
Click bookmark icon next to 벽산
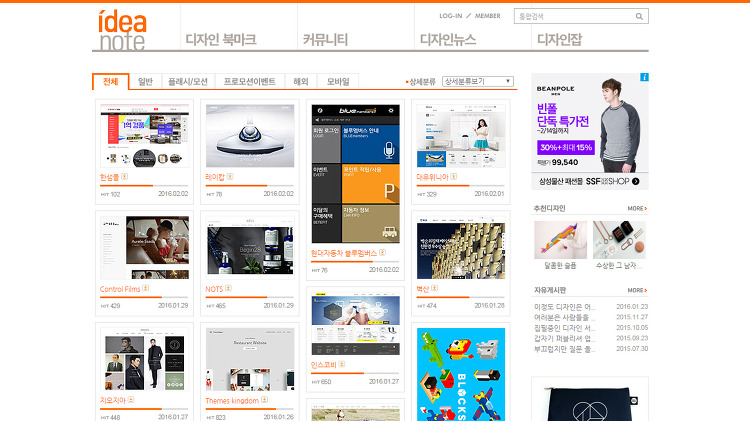[434, 288]
